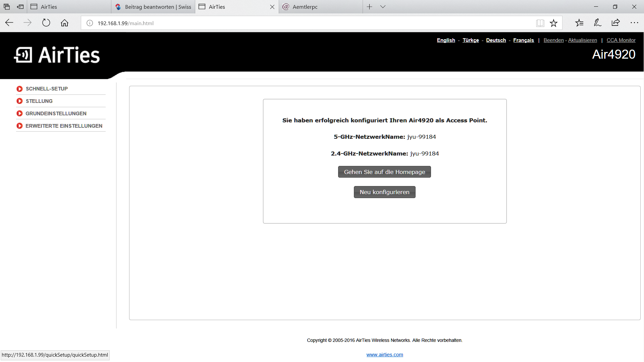Reload the page with refresh icon

(x=46, y=23)
